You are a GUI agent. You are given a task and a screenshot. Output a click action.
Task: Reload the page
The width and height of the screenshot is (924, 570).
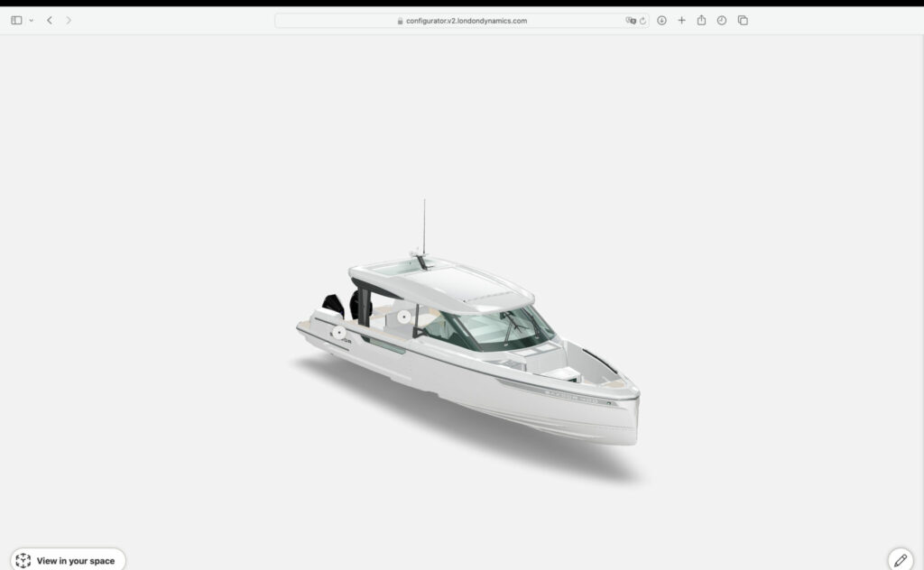642,20
